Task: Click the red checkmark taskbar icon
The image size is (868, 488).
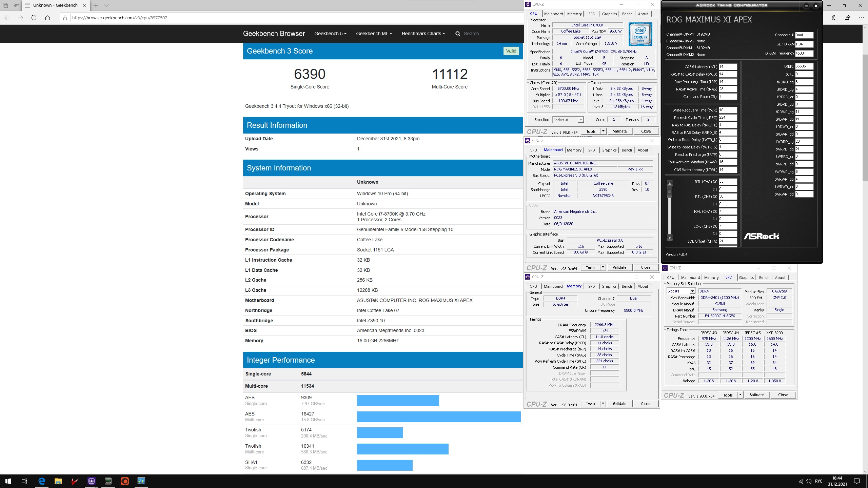Action: click(x=75, y=481)
